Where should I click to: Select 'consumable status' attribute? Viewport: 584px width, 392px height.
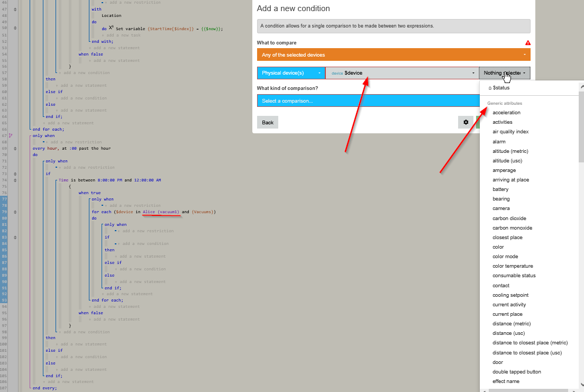pyautogui.click(x=514, y=276)
